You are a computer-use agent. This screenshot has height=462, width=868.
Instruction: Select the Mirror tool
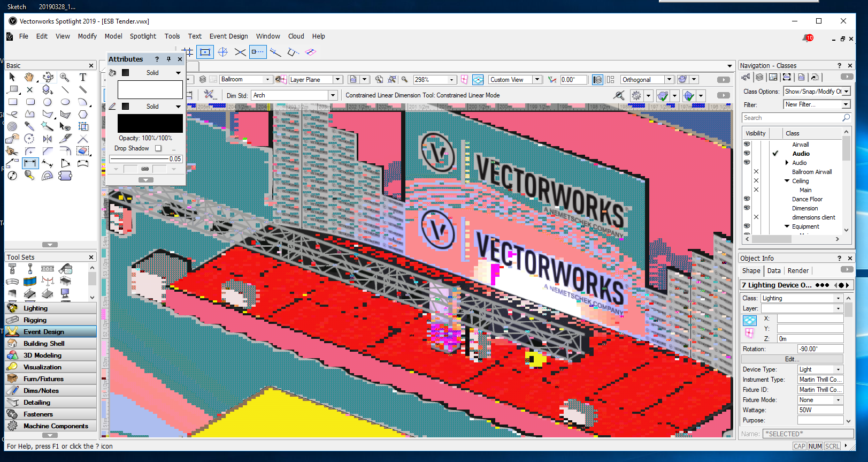(48, 139)
